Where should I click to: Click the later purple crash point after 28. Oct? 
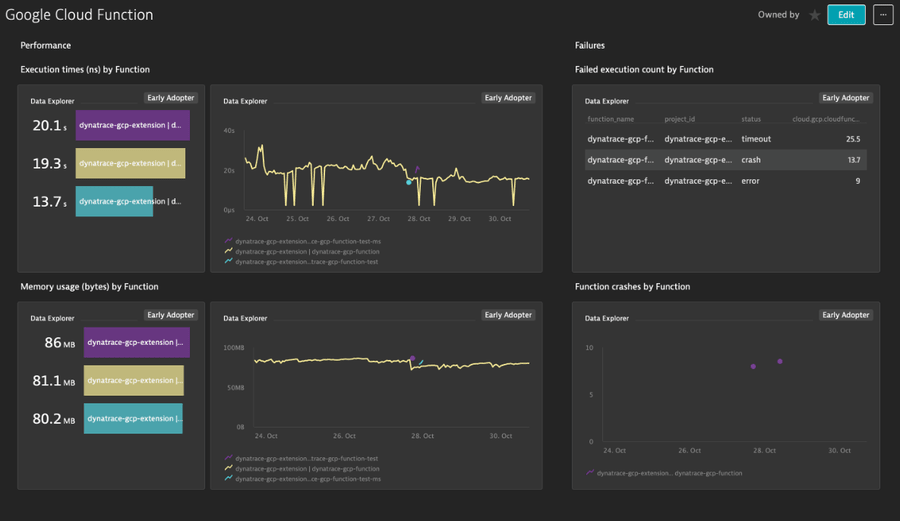coord(779,361)
